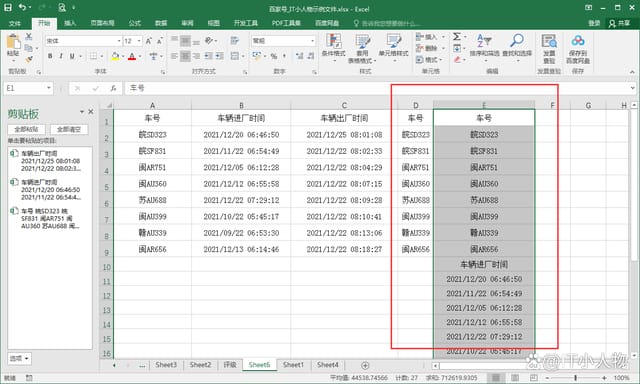Toggle underline formatting
The width and height of the screenshot is (640, 384).
[x=72, y=56]
